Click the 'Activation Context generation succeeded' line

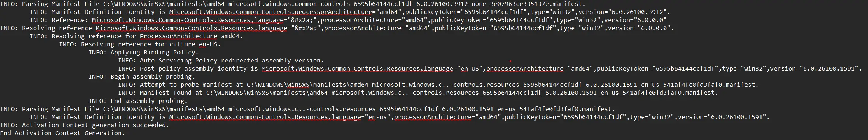(x=84, y=125)
